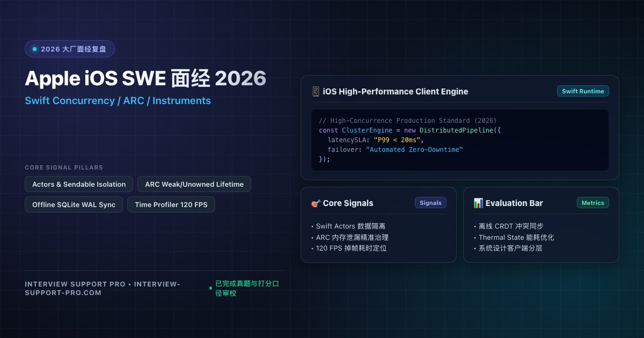Click the Signals tag
Viewport: 644px width, 338px height.
(430, 203)
